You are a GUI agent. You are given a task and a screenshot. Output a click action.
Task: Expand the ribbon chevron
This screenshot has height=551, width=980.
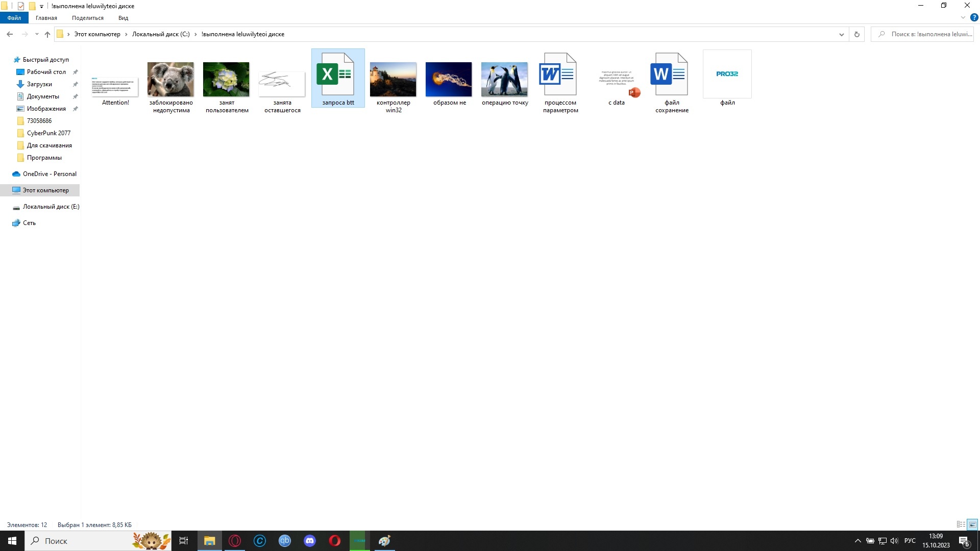point(963,17)
